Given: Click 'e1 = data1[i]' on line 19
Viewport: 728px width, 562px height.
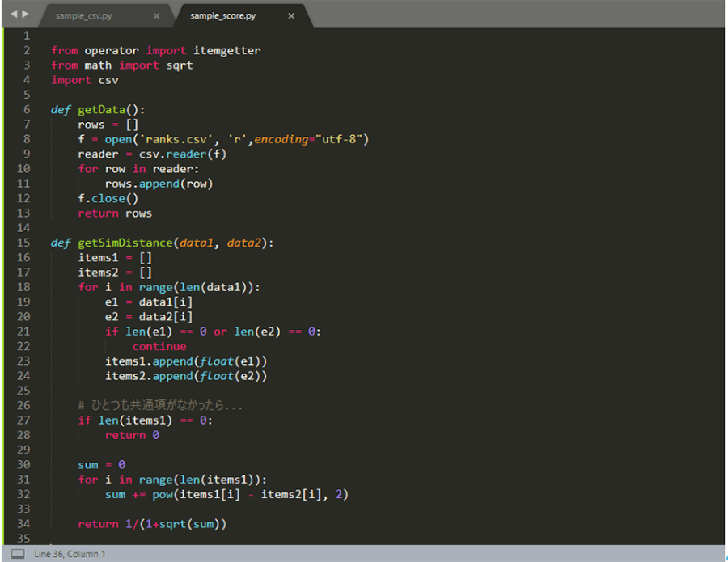Looking at the screenshot, I should [x=149, y=302].
